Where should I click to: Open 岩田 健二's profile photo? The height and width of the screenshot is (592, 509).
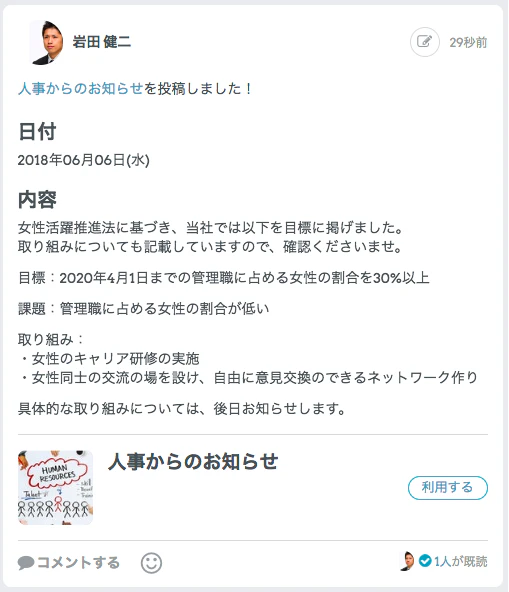click(46, 42)
